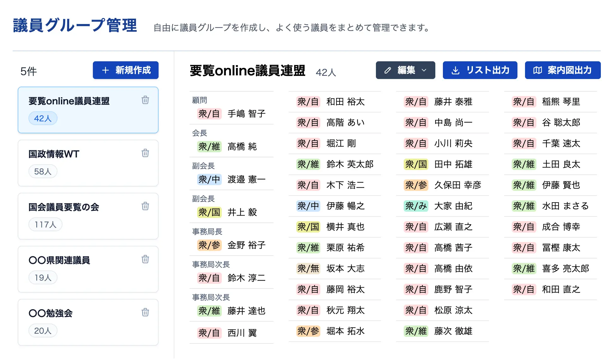Export guide map with 案内図出力 button
Viewport: 616px width, 364px height.
click(x=563, y=70)
